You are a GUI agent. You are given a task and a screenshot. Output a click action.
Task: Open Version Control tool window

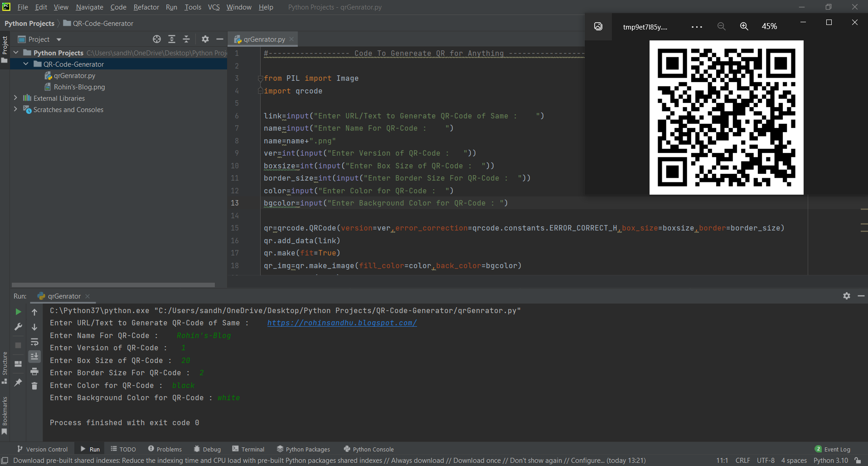tap(42, 449)
